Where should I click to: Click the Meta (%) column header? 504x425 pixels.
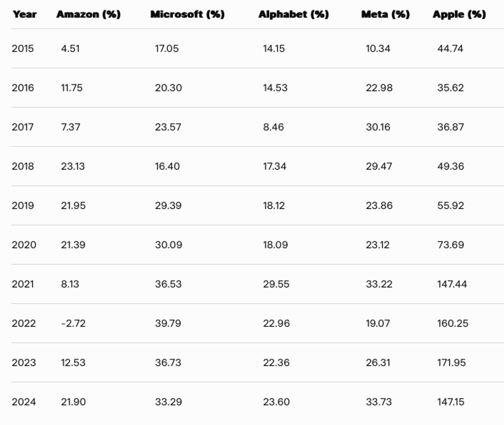(385, 14)
